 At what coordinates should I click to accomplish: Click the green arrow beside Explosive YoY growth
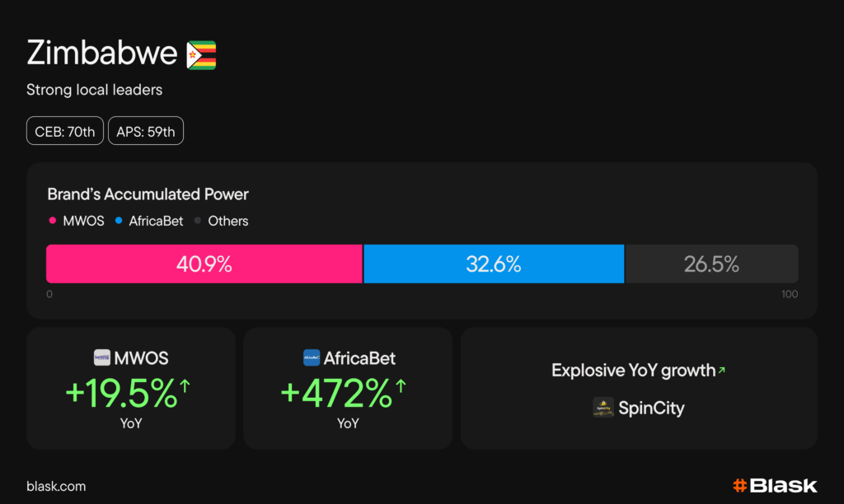(722, 371)
